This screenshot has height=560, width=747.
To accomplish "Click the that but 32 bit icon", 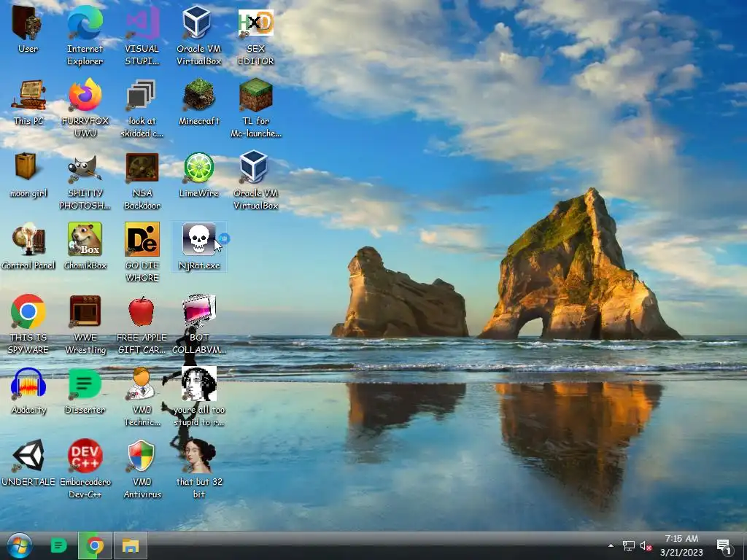I will (x=199, y=456).
